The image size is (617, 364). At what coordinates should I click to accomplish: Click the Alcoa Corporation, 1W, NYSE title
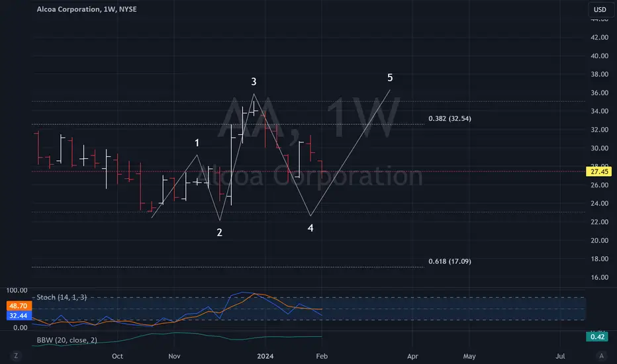coord(87,9)
